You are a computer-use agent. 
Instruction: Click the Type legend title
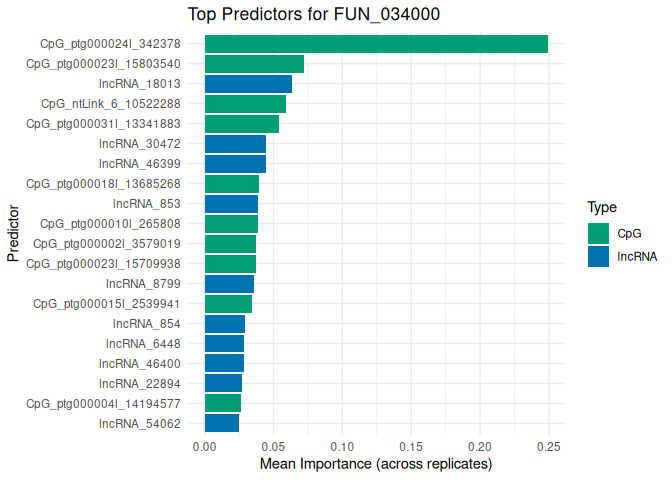tap(601, 207)
